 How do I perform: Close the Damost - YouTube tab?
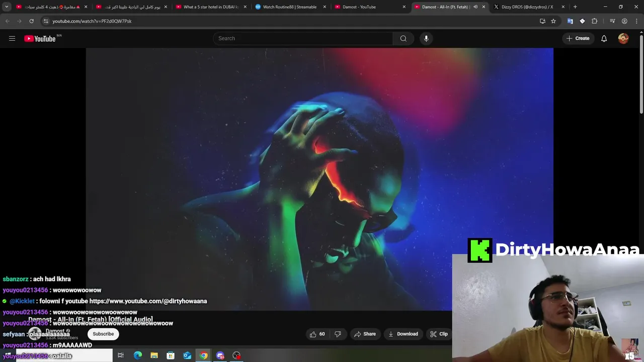(404, 7)
